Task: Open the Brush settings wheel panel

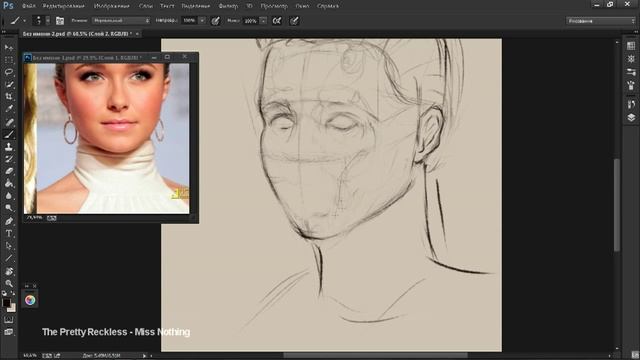Action: click(x=631, y=59)
